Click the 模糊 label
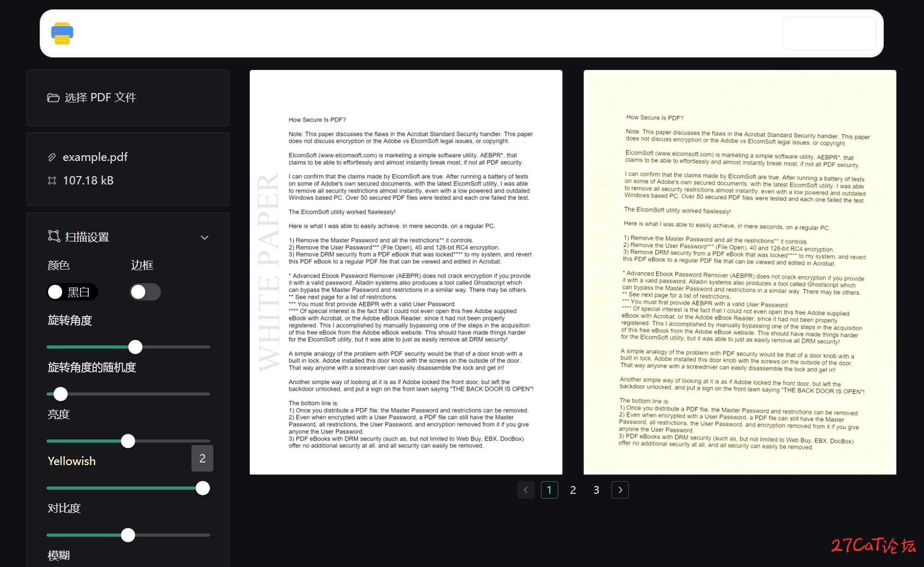 59,556
